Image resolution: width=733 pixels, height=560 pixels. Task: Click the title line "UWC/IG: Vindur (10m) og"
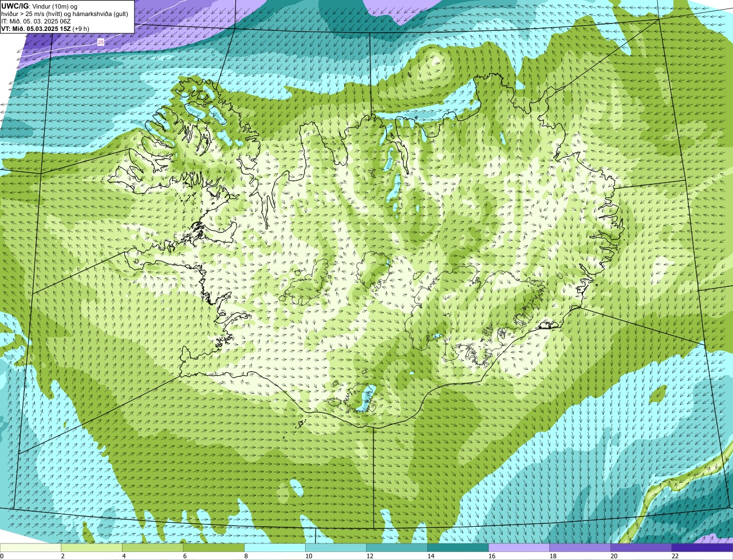point(38,6)
